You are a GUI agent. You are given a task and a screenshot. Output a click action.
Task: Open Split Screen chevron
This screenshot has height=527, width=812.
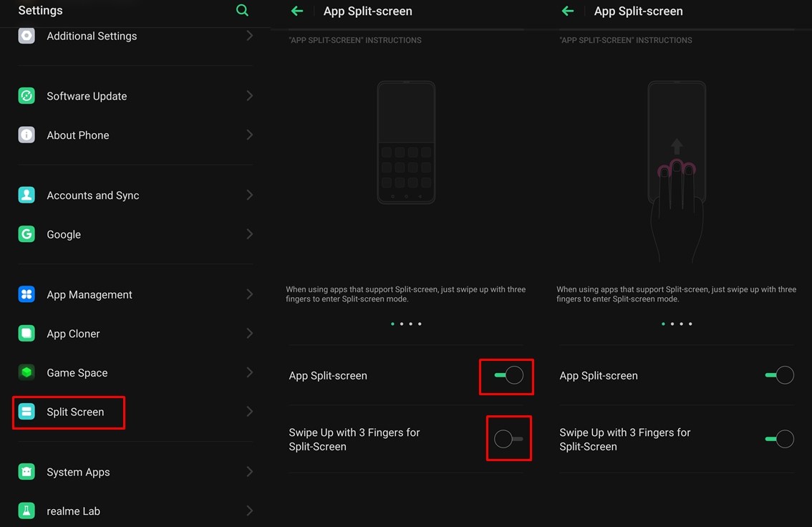[250, 412]
